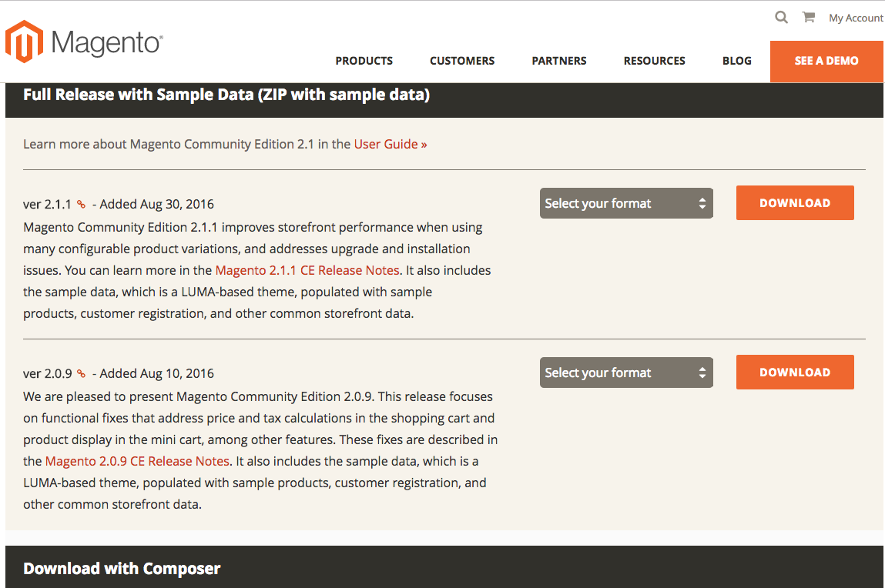885x588 pixels.
Task: Click permalink icon next to ver 2.0.9
Action: pyautogui.click(x=82, y=373)
